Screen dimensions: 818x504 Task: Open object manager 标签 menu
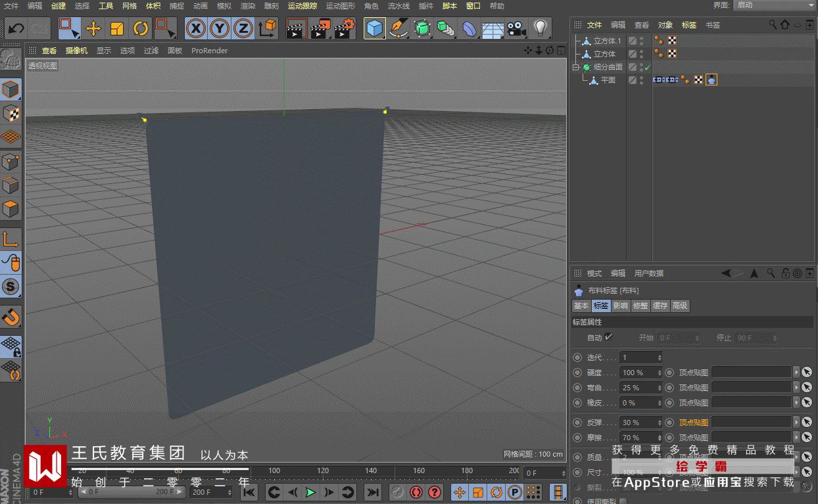tap(689, 25)
